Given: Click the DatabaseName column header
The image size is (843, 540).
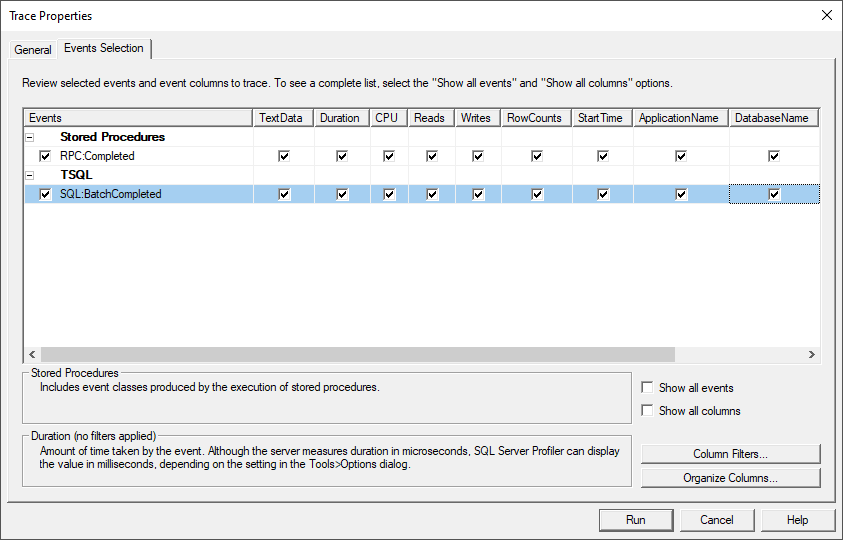Looking at the screenshot, I should (774, 118).
